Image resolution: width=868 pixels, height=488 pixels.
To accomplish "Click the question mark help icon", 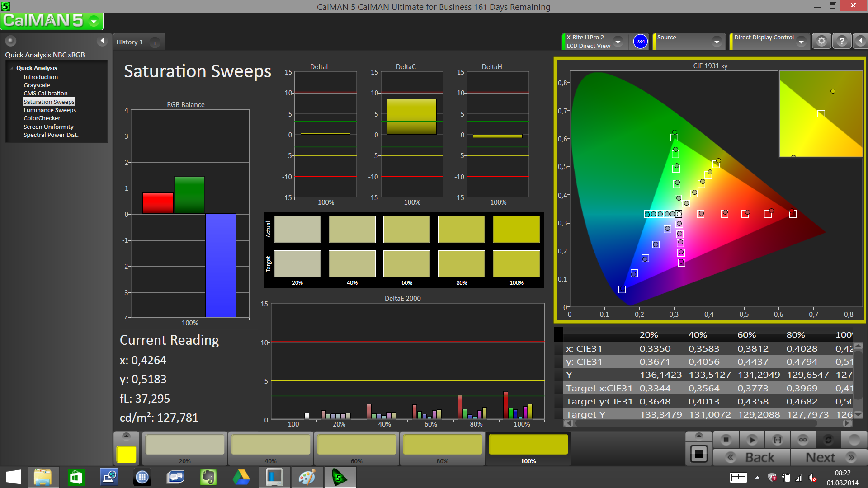I will 842,41.
